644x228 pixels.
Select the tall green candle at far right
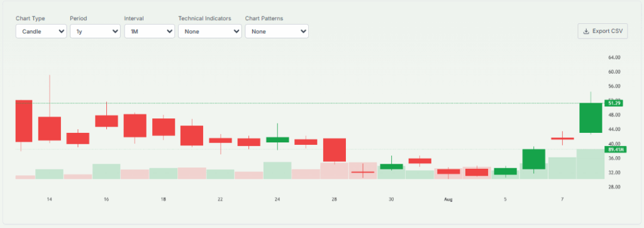591,118
